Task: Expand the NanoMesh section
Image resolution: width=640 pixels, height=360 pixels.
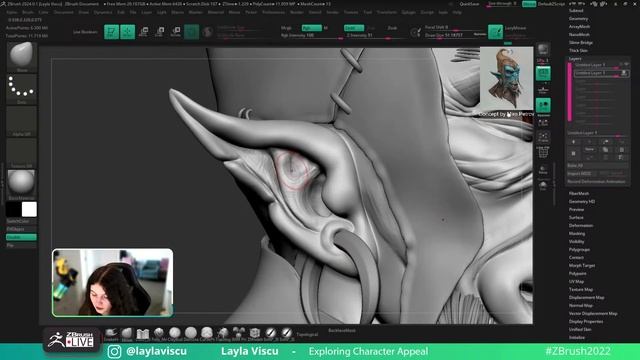Action: click(x=579, y=35)
